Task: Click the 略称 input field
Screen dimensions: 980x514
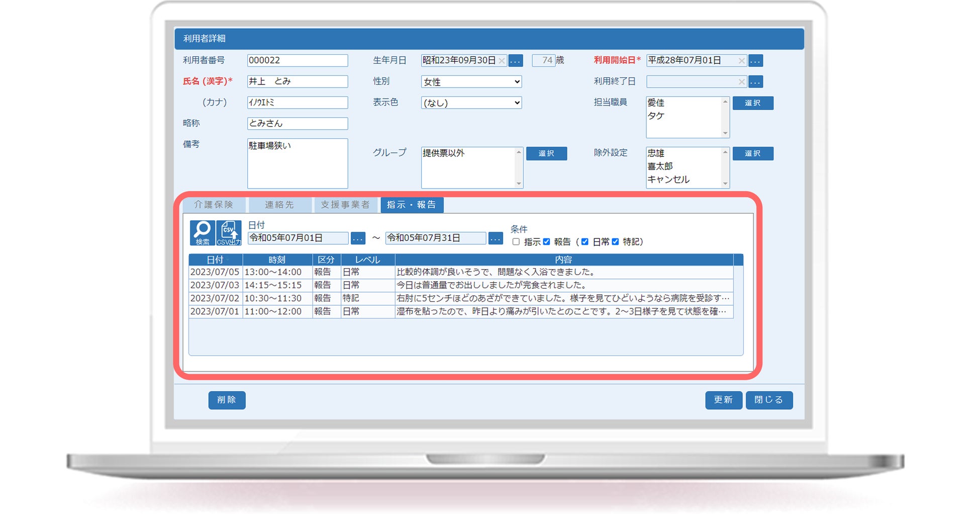Action: pos(298,124)
